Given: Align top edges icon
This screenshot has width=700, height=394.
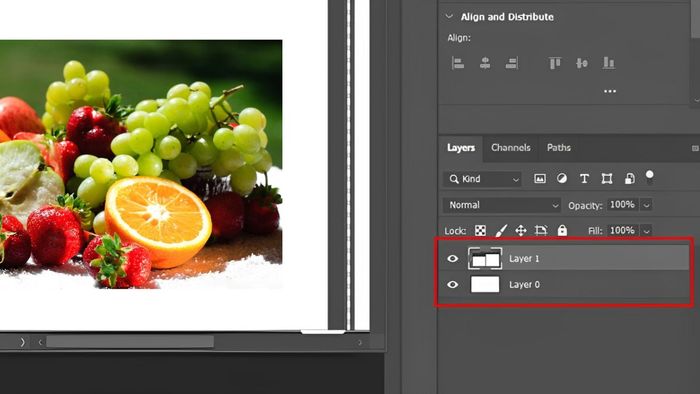Looking at the screenshot, I should (x=554, y=63).
